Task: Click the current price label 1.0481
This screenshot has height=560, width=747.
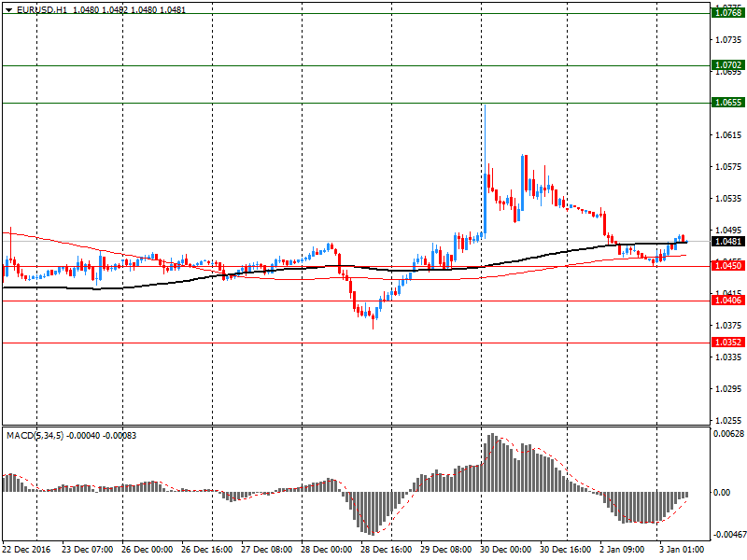Action: click(x=728, y=242)
